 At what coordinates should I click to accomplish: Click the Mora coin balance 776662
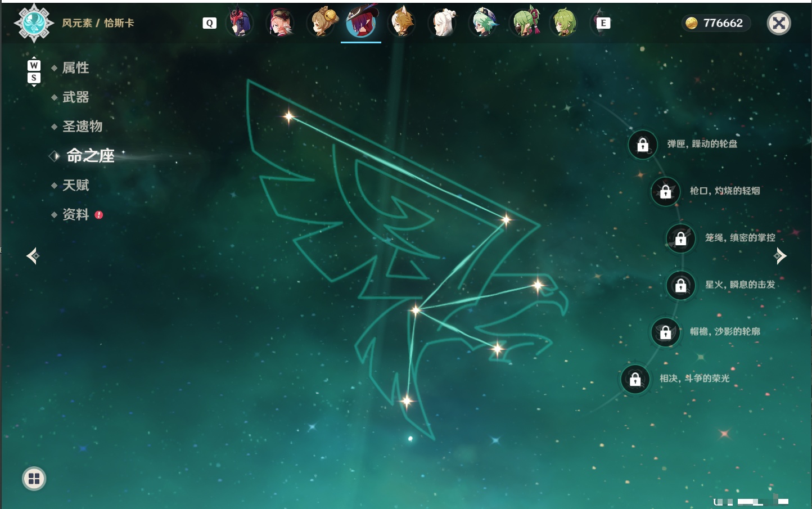coord(715,23)
